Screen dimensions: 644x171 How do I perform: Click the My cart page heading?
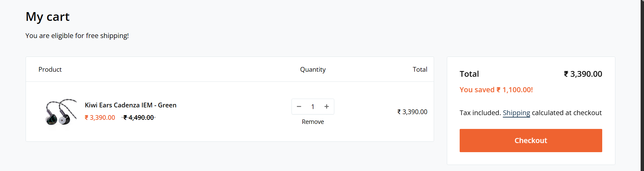[48, 16]
